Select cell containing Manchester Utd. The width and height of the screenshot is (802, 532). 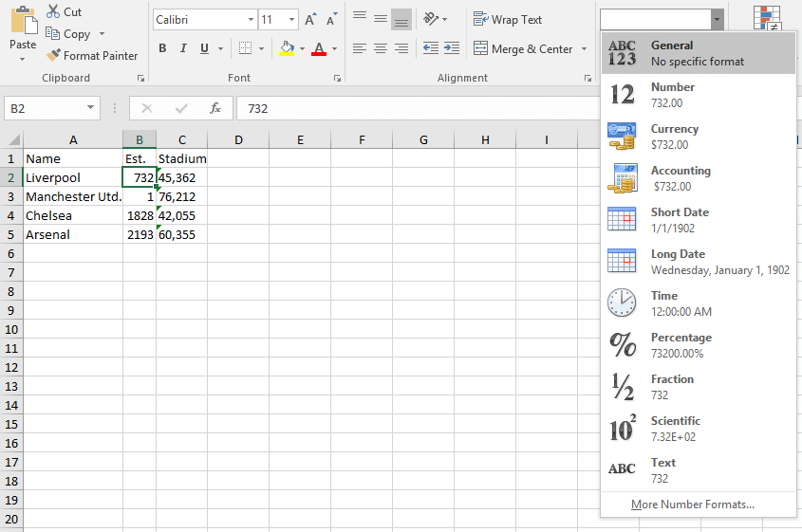pos(73,196)
